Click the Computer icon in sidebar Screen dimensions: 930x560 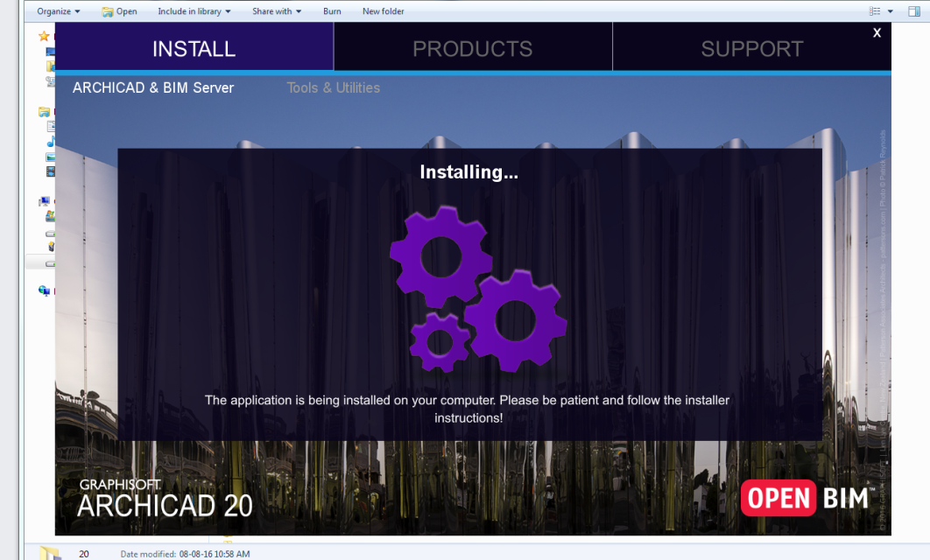(45, 201)
